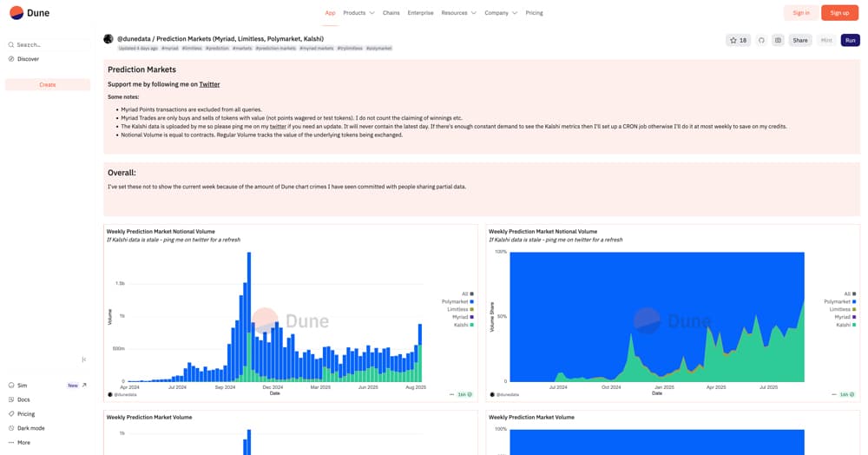The height and width of the screenshot is (455, 868).
Task: Click the New badge beside Sim
Action: coord(73,386)
